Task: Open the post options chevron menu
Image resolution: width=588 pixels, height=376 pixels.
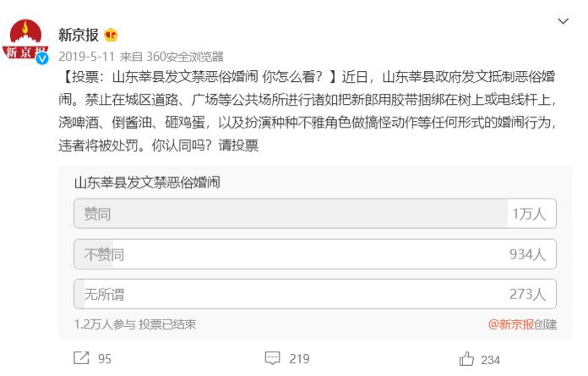Action: pyautogui.click(x=563, y=21)
